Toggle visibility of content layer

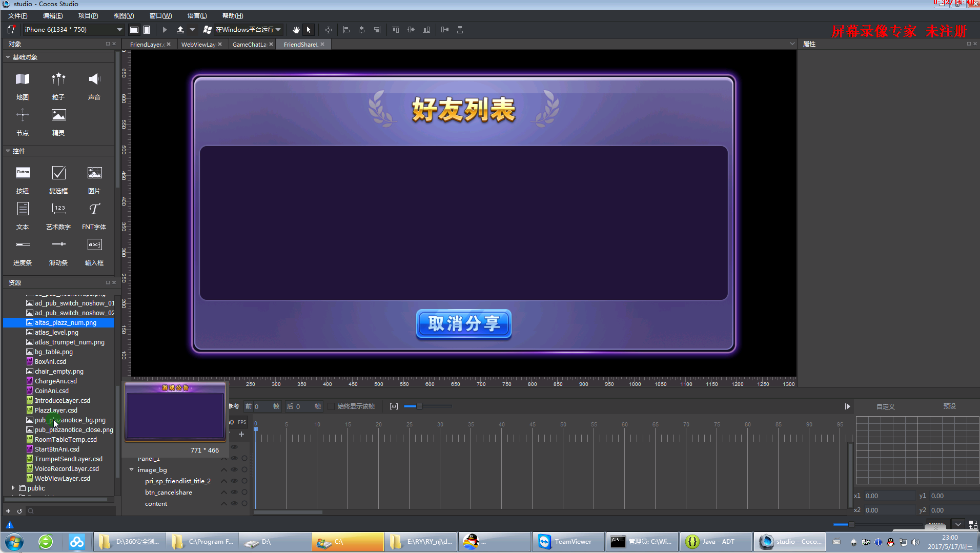click(x=234, y=504)
